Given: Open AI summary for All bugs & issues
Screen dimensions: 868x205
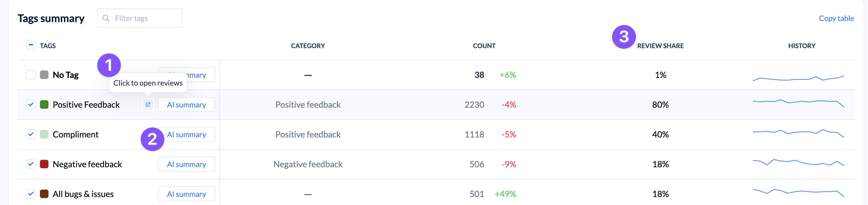Looking at the screenshot, I should click(x=186, y=194).
